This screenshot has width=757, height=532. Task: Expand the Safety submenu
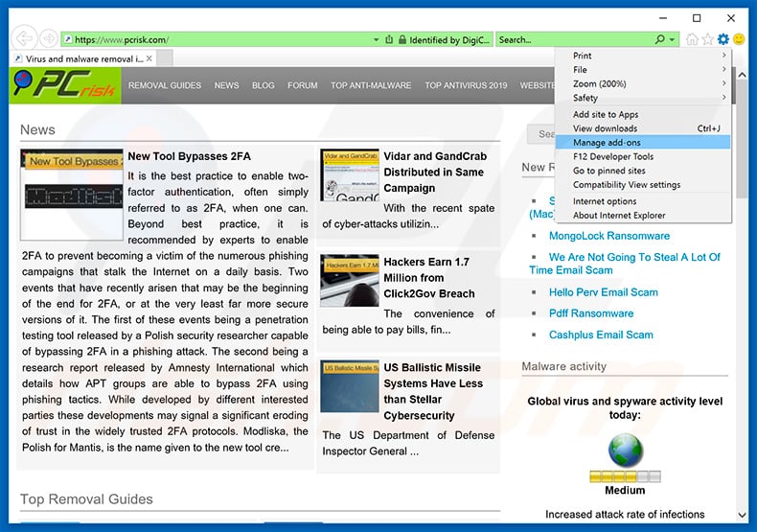point(643,98)
